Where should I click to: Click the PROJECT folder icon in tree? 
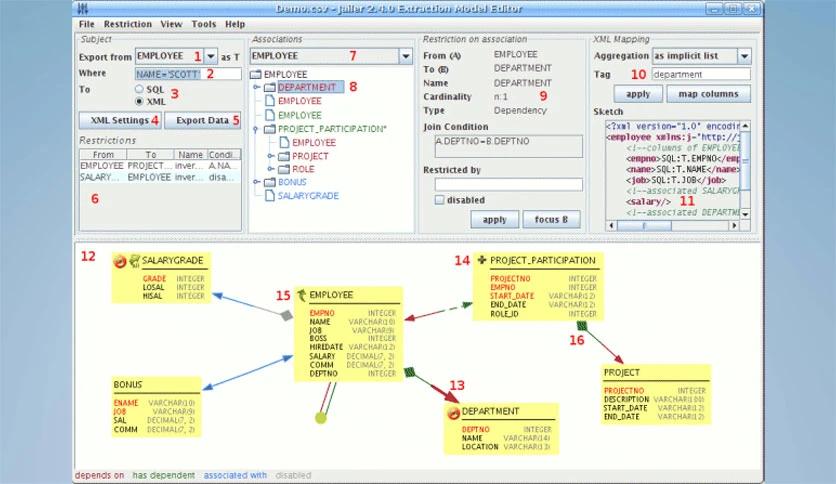284,156
